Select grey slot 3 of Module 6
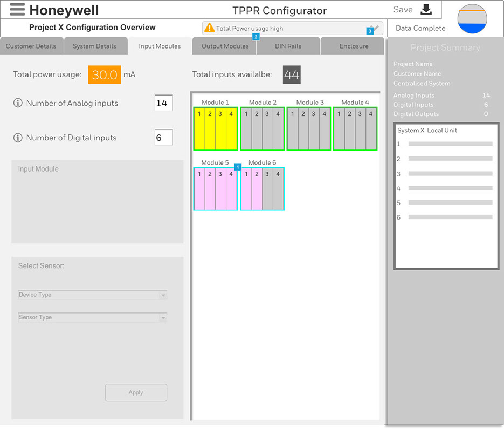 click(x=267, y=189)
